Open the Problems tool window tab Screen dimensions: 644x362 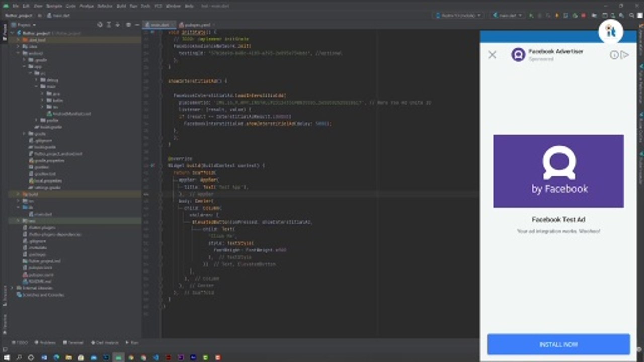coord(45,342)
